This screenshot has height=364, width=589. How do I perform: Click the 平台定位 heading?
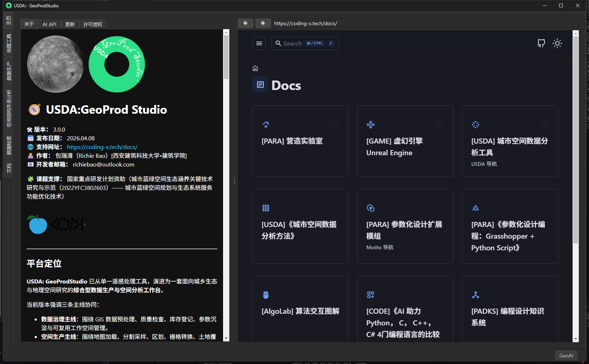click(44, 263)
